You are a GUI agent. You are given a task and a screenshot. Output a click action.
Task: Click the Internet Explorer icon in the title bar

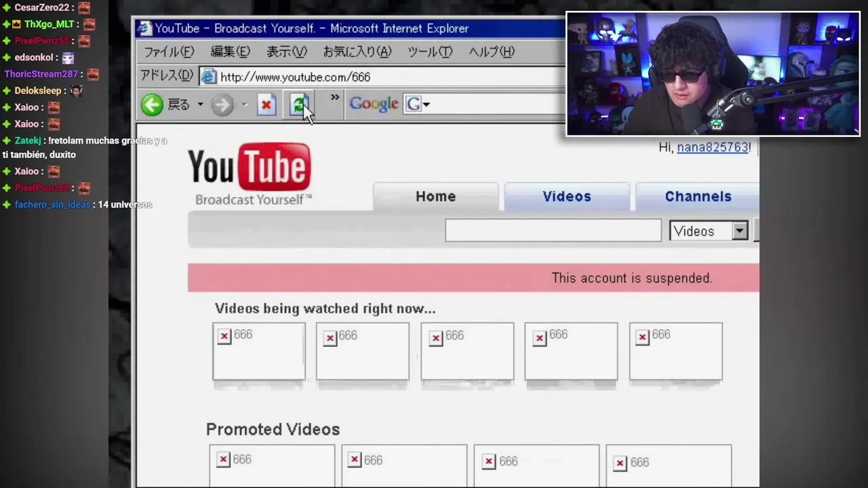pyautogui.click(x=144, y=28)
